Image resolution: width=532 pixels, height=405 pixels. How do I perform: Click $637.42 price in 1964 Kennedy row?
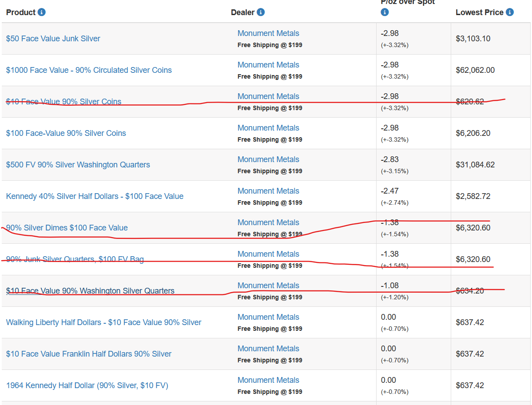click(469, 385)
